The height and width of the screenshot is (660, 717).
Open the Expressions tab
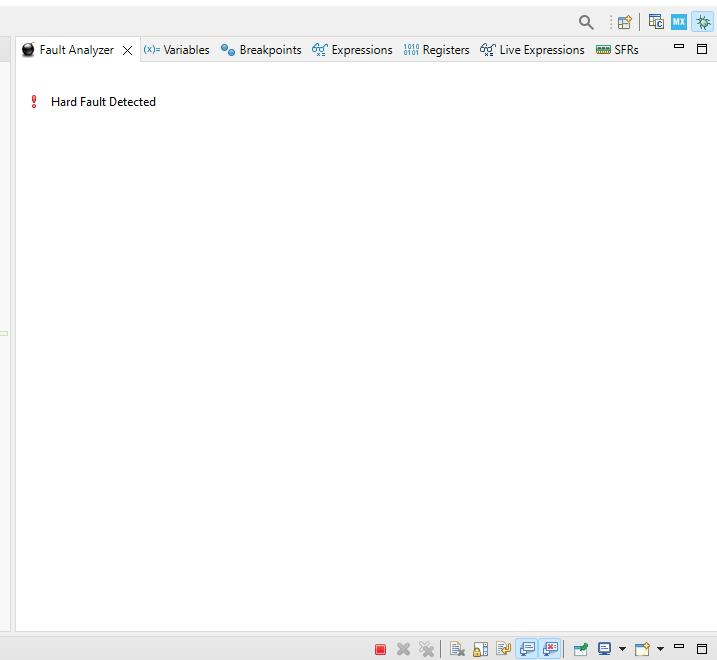352,49
